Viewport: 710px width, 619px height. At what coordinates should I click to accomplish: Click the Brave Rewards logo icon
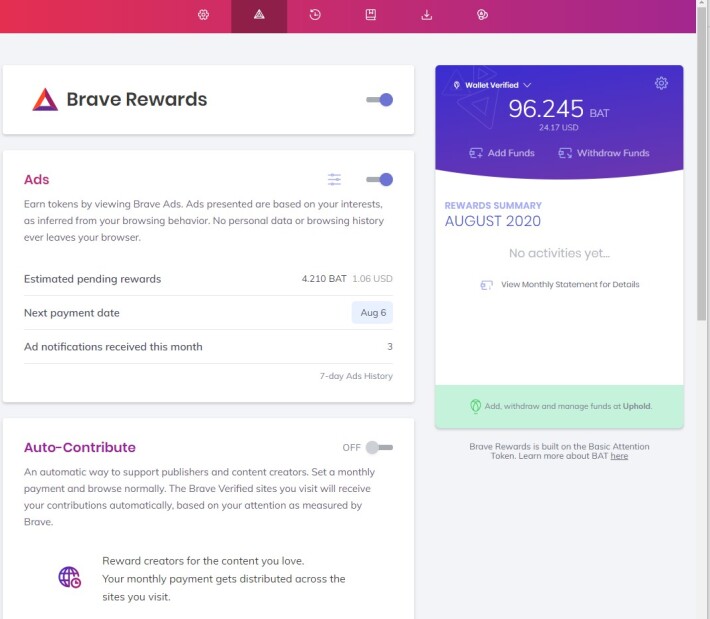tap(45, 100)
